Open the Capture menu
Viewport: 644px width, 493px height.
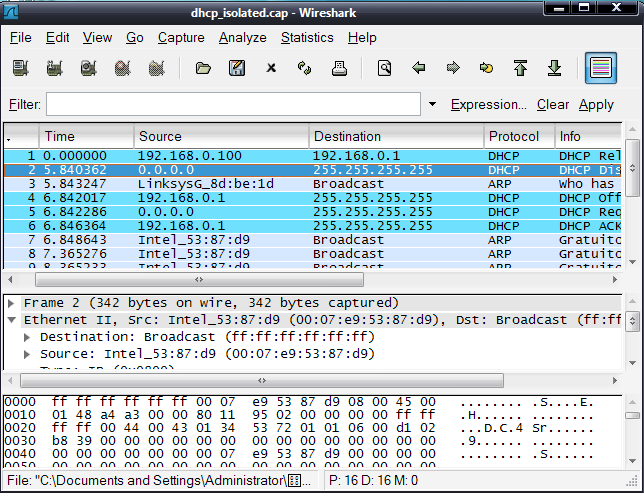[x=181, y=37]
